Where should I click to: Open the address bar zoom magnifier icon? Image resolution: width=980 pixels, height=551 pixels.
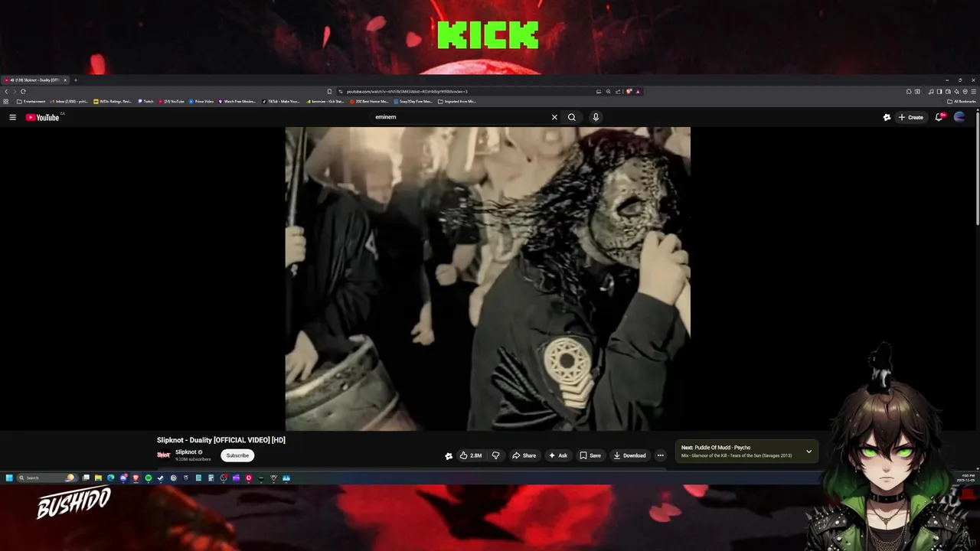pos(609,91)
